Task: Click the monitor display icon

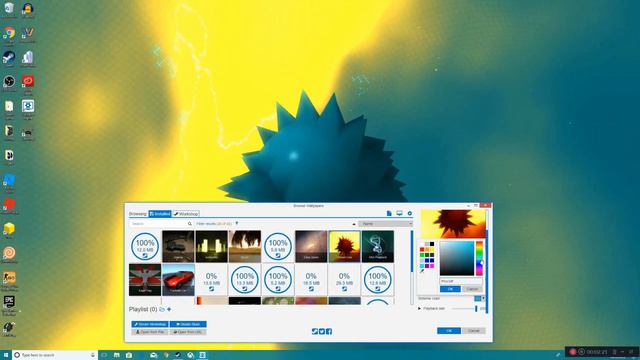Action: pos(399,213)
